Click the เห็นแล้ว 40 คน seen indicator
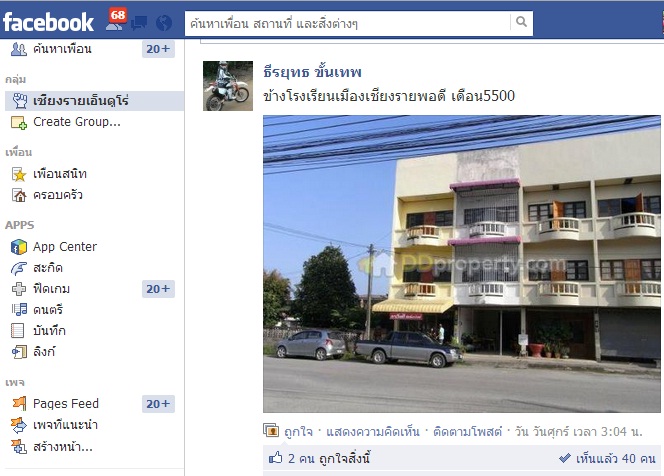664x476 pixels. 607,458
